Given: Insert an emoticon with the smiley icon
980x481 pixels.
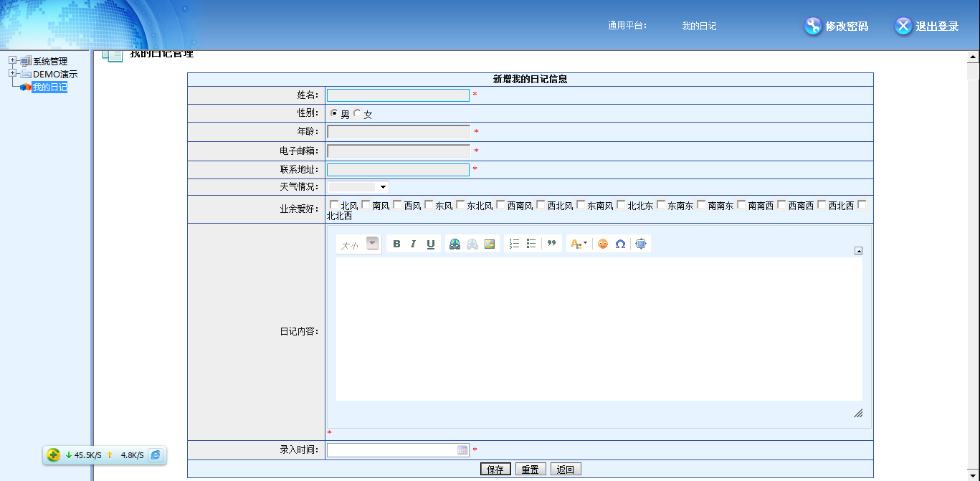Looking at the screenshot, I should [x=603, y=244].
